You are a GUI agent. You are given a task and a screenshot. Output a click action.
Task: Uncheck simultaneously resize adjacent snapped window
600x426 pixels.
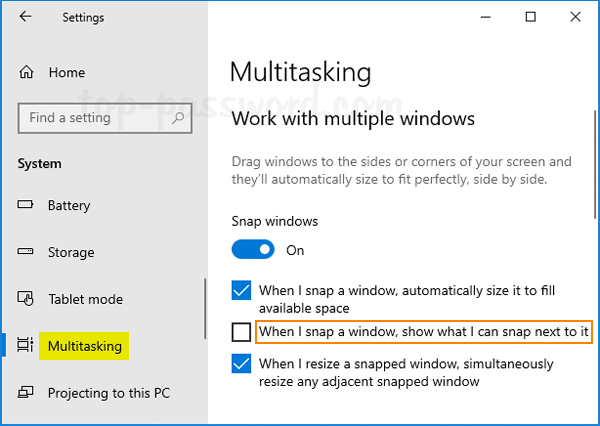coord(241,364)
